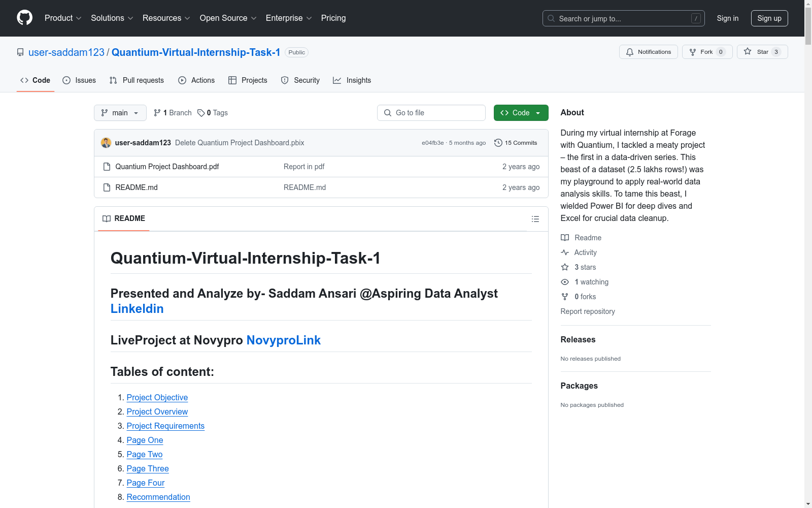Open the LinkeIdin link in README
This screenshot has width=812, height=508.
137,309
